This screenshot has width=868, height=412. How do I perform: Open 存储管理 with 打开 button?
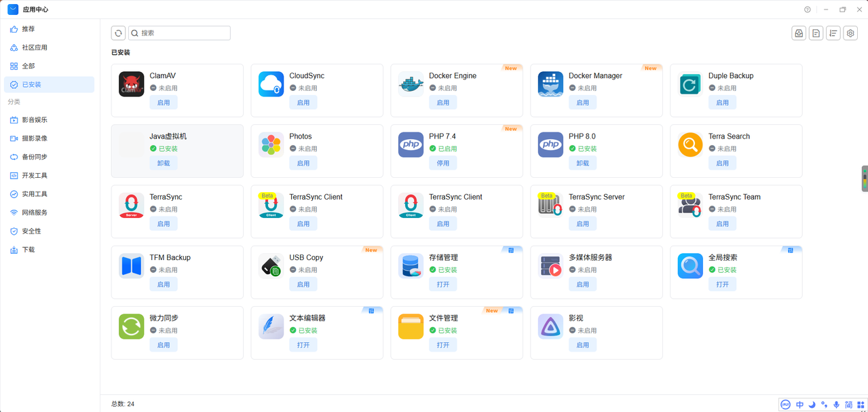[443, 284]
